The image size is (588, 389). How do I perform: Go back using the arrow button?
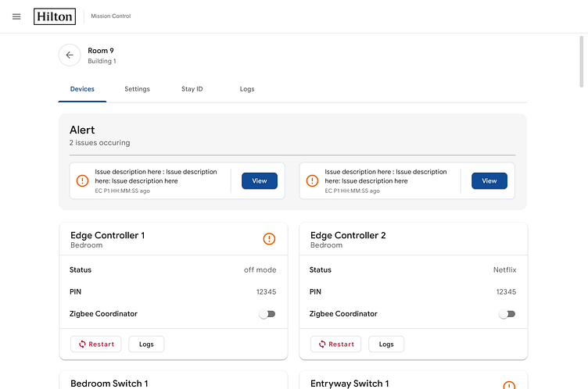[x=70, y=55]
